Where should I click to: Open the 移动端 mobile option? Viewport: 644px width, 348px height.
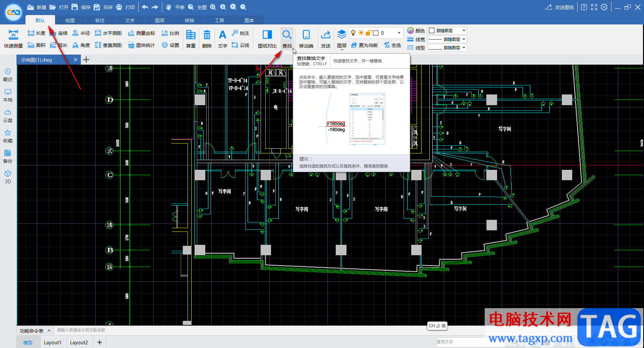point(306,39)
